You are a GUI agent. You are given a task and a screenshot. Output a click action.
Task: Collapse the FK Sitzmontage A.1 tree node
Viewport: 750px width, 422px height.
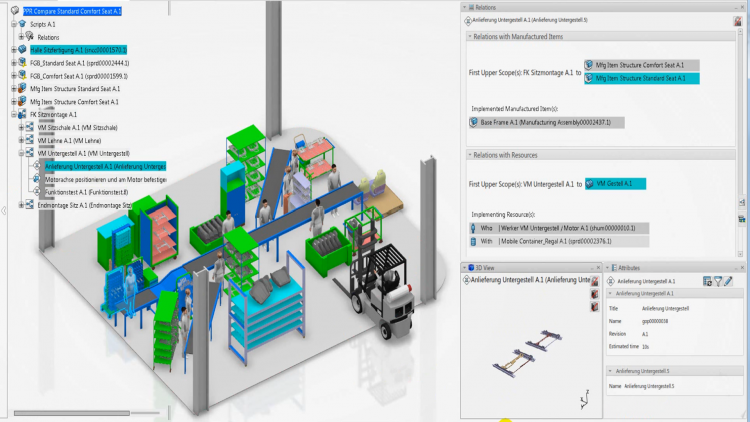(13, 115)
